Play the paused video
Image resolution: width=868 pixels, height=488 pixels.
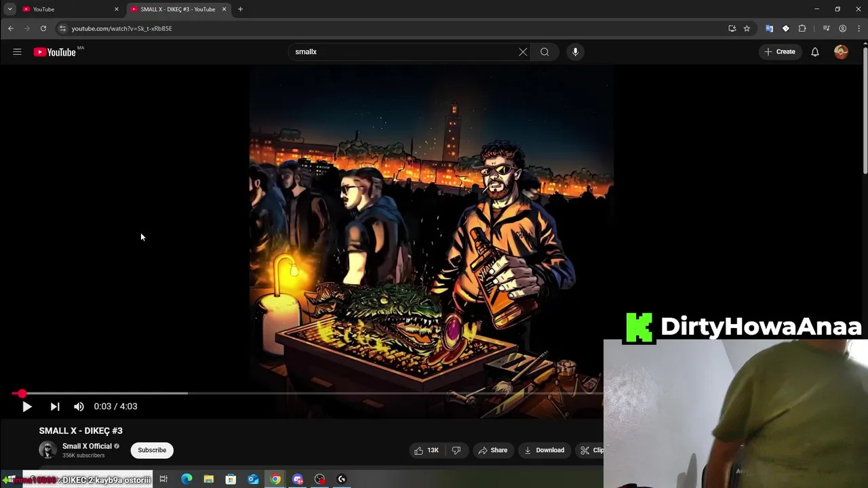[26, 407]
